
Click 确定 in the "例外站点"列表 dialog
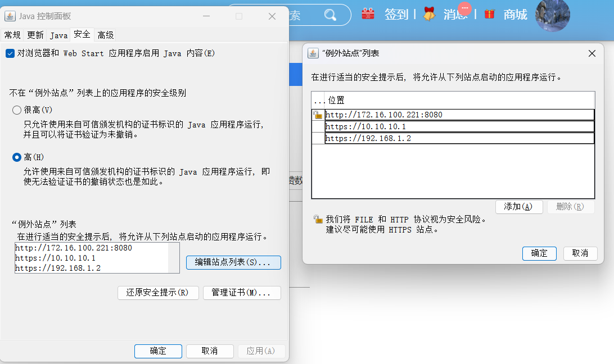[539, 253]
